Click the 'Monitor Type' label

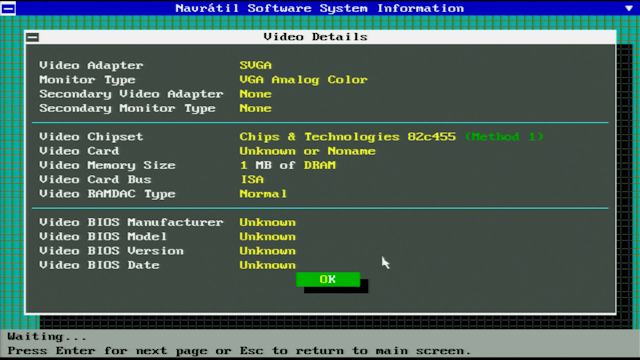(x=87, y=80)
